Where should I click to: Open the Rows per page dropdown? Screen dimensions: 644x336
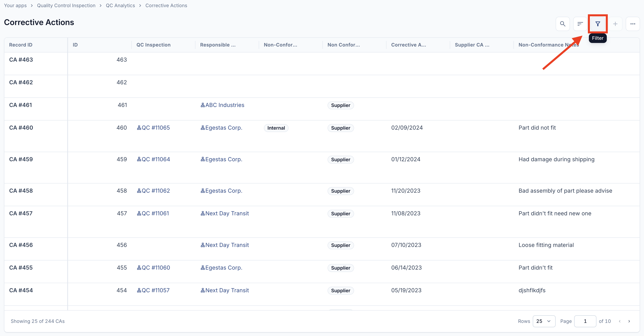[544, 321]
